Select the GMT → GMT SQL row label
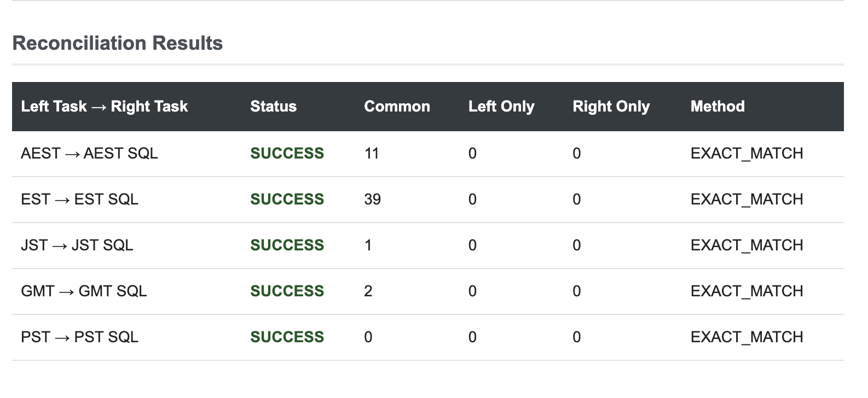This screenshot has height=398, width=868. (84, 291)
